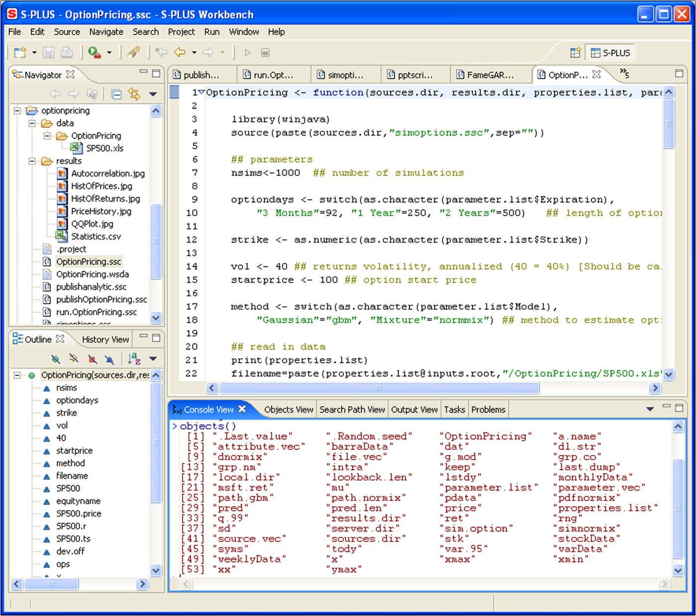Switch to the Output View tab
The width and height of the screenshot is (696, 616).
[x=414, y=410]
